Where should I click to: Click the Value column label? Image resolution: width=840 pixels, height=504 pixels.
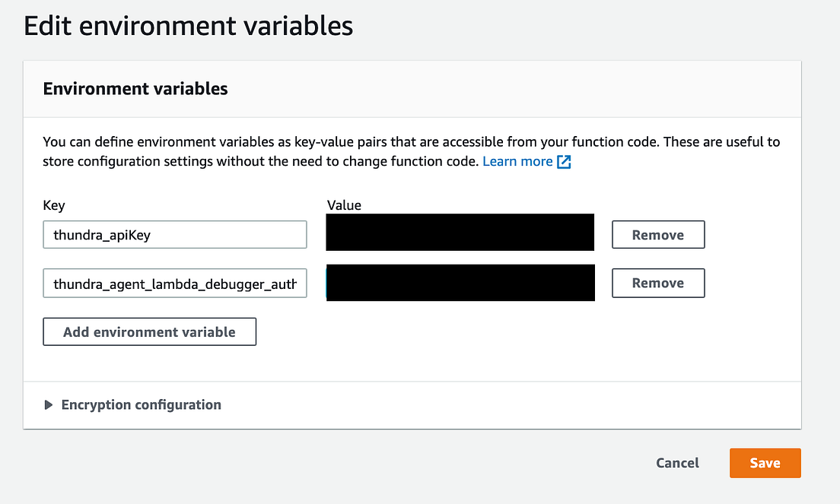pos(344,204)
